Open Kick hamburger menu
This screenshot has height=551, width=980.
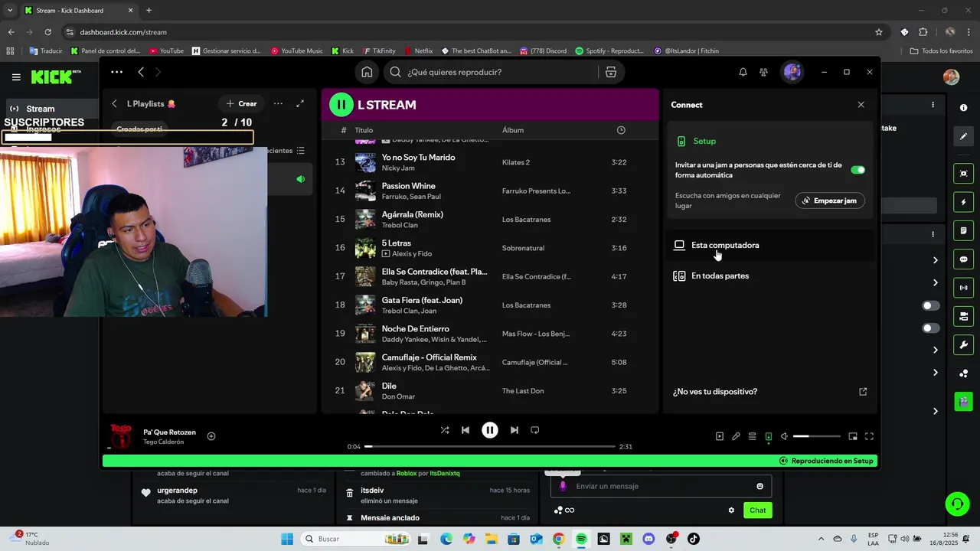pos(16,77)
